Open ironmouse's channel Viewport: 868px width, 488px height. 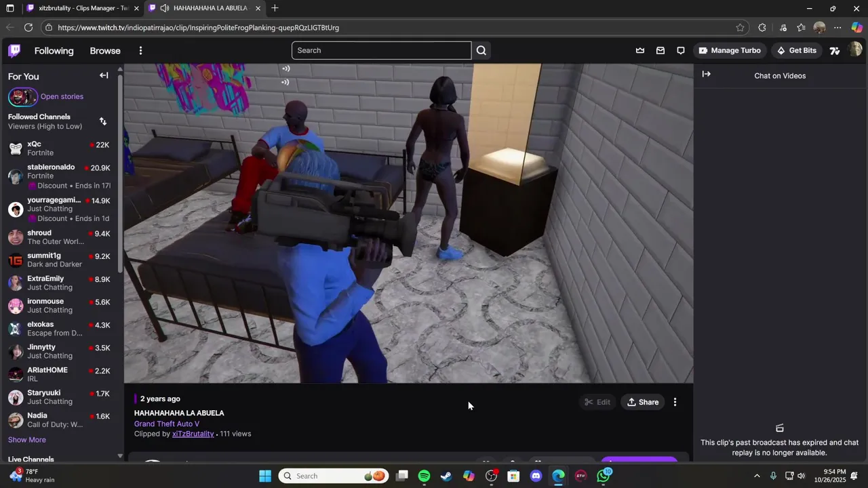(x=59, y=306)
